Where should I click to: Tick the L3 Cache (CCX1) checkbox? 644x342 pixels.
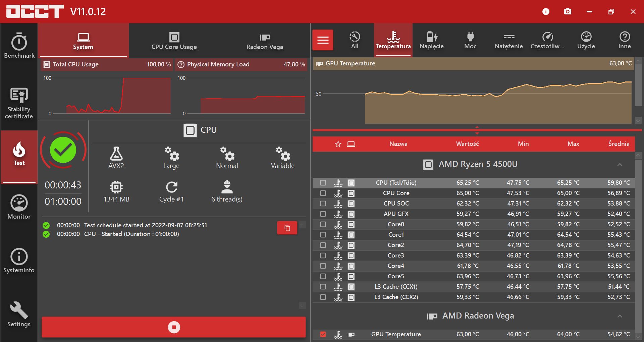(x=323, y=287)
